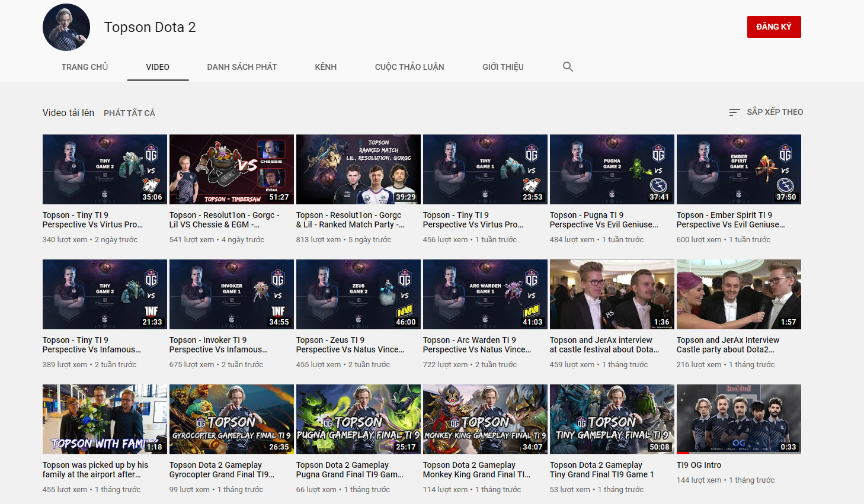The width and height of the screenshot is (864, 504).
Task: Open 'JerAx Interview Castle party' video title
Action: (728, 345)
